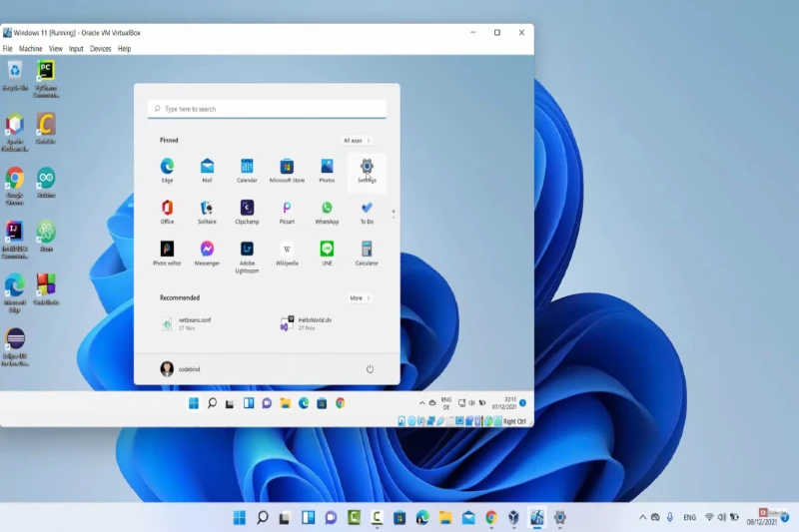The height and width of the screenshot is (532, 799).
Task: Open the Mail pinned app
Action: (207, 171)
